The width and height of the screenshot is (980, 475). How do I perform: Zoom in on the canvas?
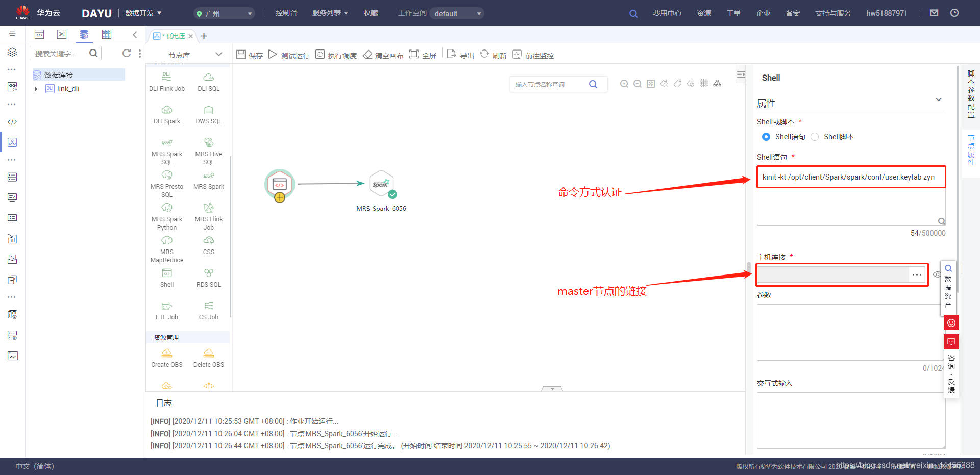624,84
